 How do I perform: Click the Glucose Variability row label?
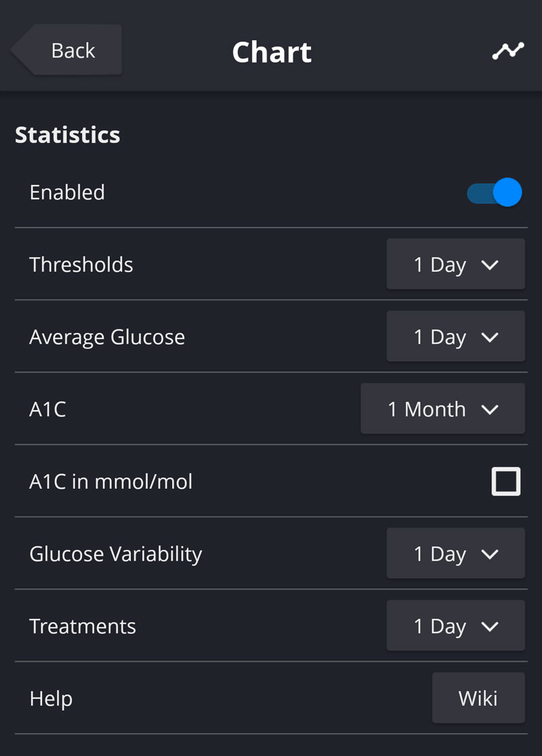click(116, 554)
